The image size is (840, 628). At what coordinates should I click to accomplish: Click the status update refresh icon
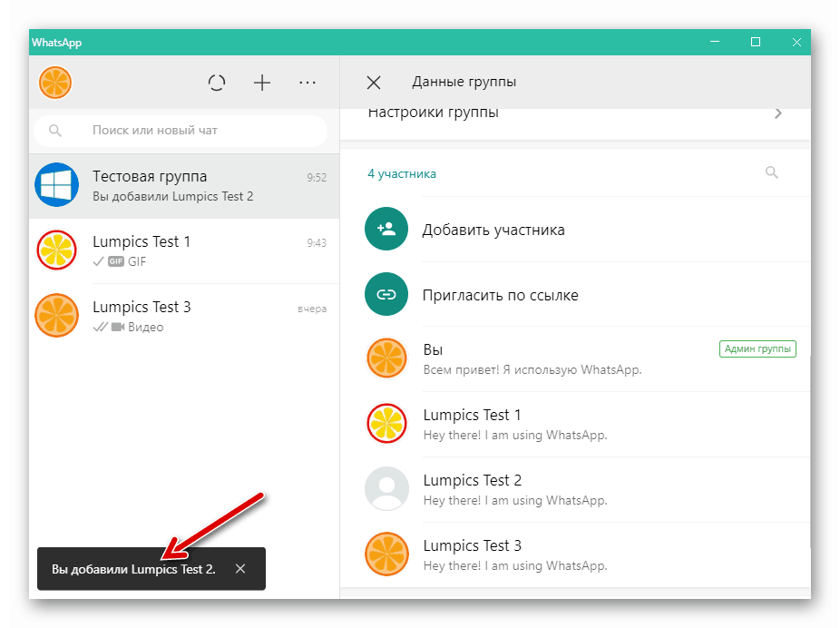click(217, 83)
